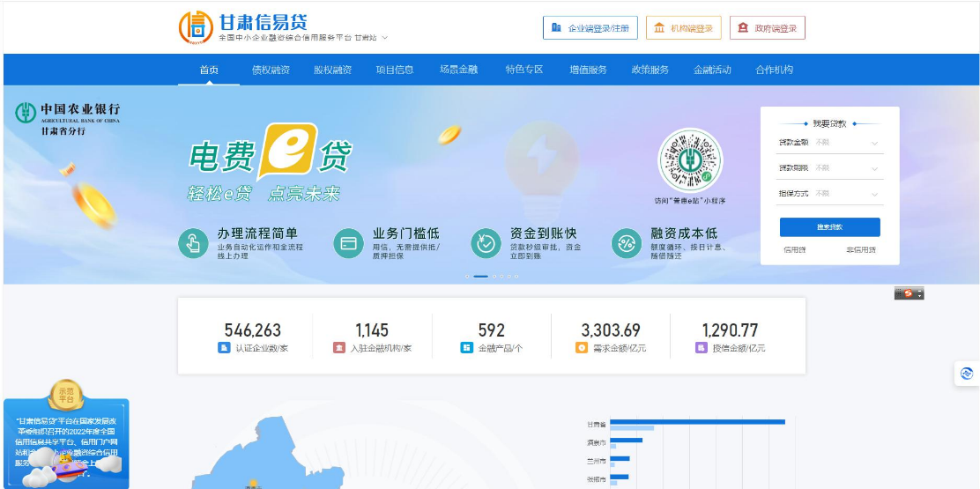Click the 1,145 financial institutions figure
The height and width of the screenshot is (489, 980).
(x=372, y=330)
